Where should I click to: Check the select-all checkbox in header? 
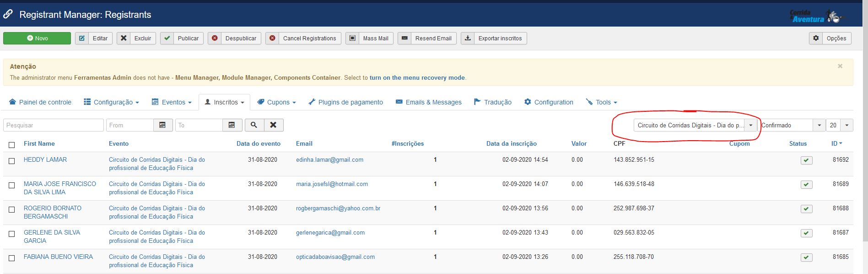click(x=12, y=145)
